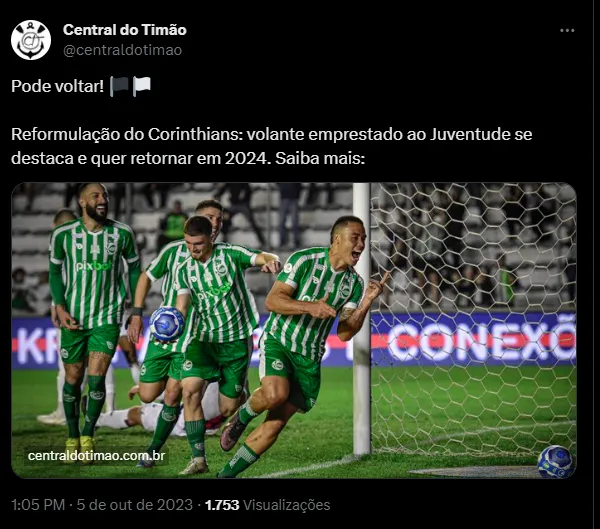Click the date 5 de out de 2023
The width and height of the screenshot is (600, 529).
point(135,505)
